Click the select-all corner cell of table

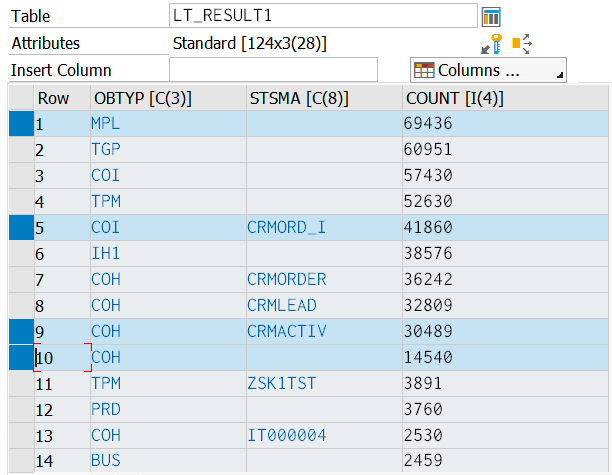coord(21,98)
